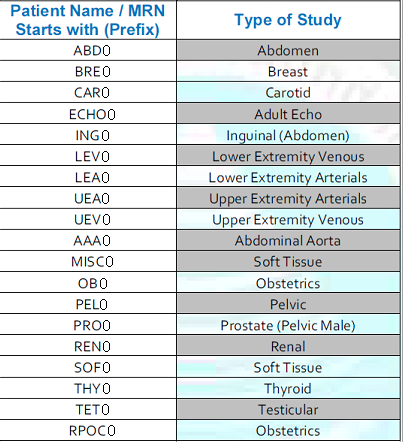Select the LEV0 prefix cell
Viewport: 403px width, 442px height.
pos(88,156)
